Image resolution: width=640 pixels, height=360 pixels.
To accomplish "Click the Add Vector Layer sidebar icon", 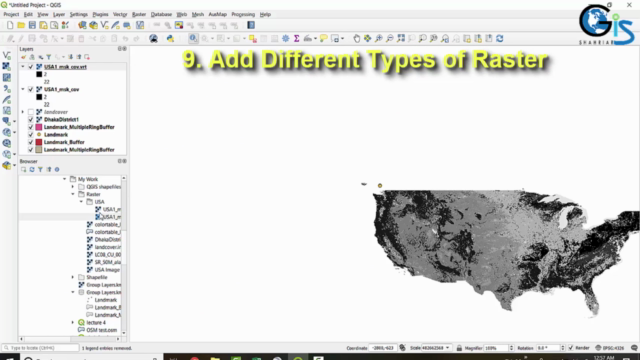I will [x=7, y=55].
